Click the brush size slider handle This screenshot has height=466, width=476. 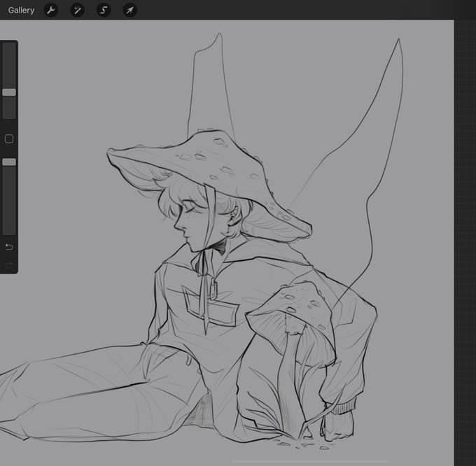pyautogui.click(x=9, y=92)
